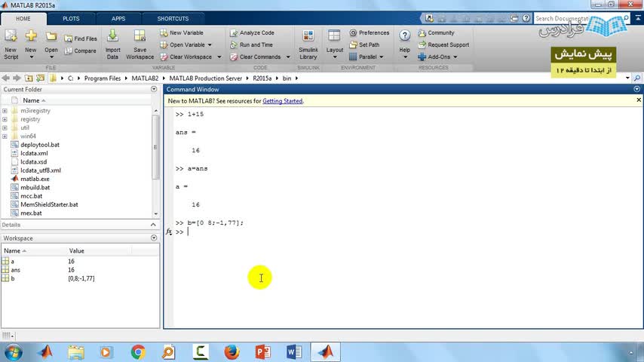Sort Current Folder by Name column

pos(31,100)
